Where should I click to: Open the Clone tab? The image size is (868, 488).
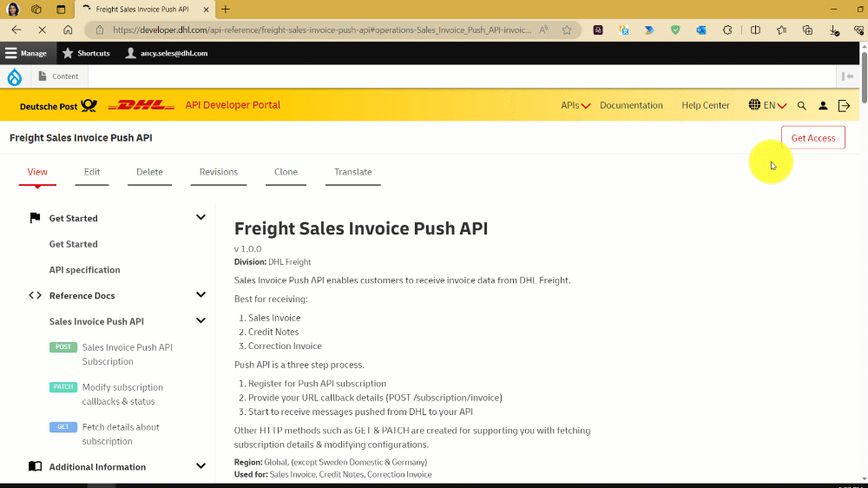(286, 172)
